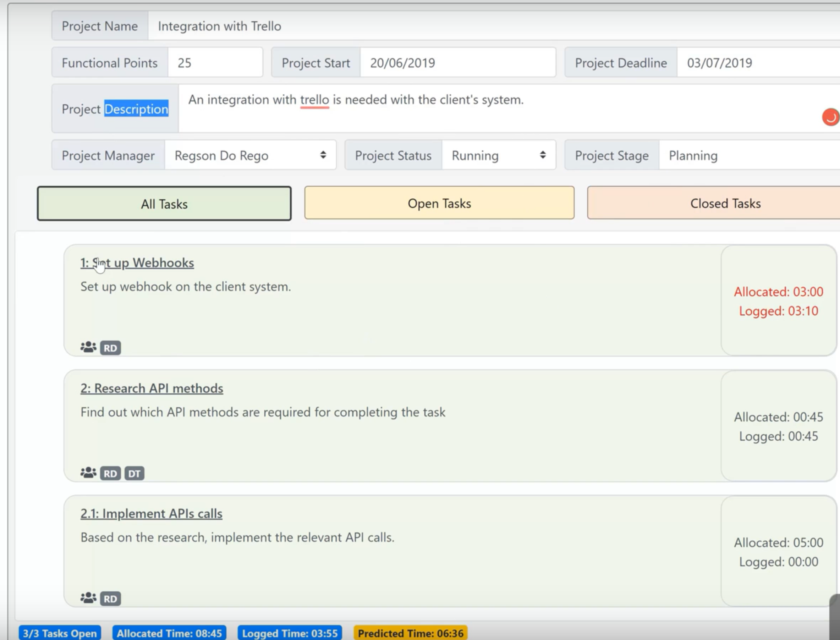Screen dimensions: 840x640
Task: Click RD badge on Set up Webhooks task
Action: (110, 348)
